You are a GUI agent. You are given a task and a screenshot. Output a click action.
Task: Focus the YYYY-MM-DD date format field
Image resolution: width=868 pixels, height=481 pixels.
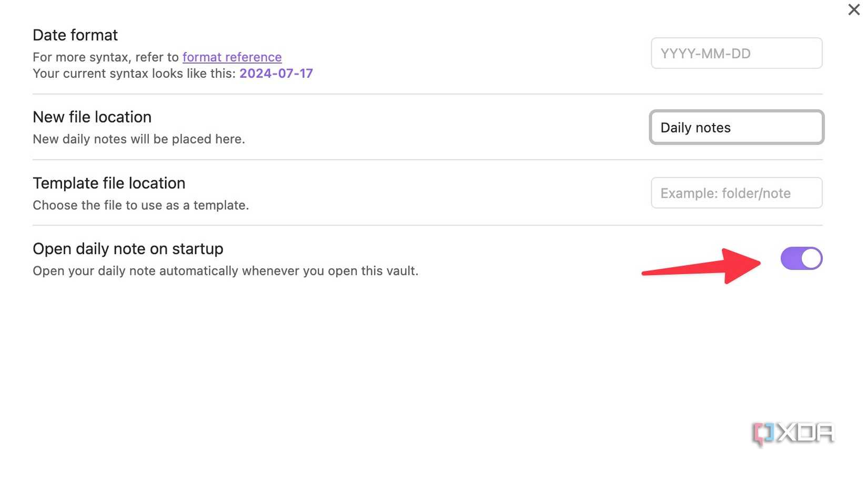point(736,53)
